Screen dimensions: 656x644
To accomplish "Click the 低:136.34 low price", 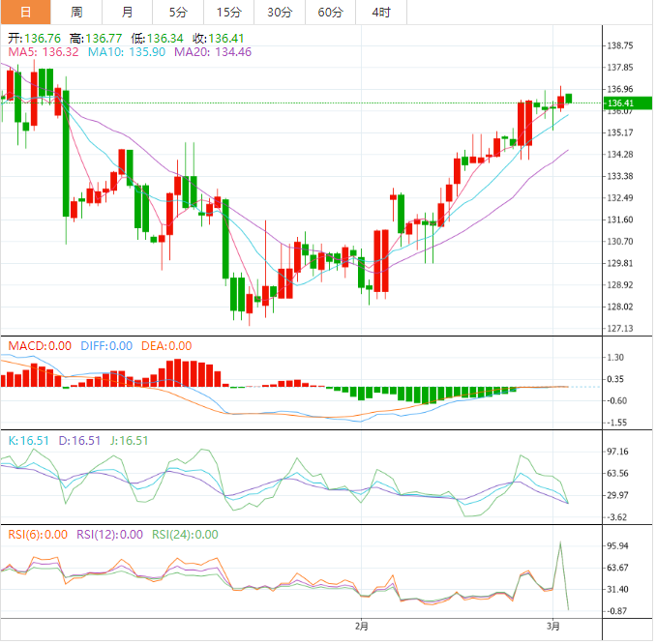I will point(157,39).
